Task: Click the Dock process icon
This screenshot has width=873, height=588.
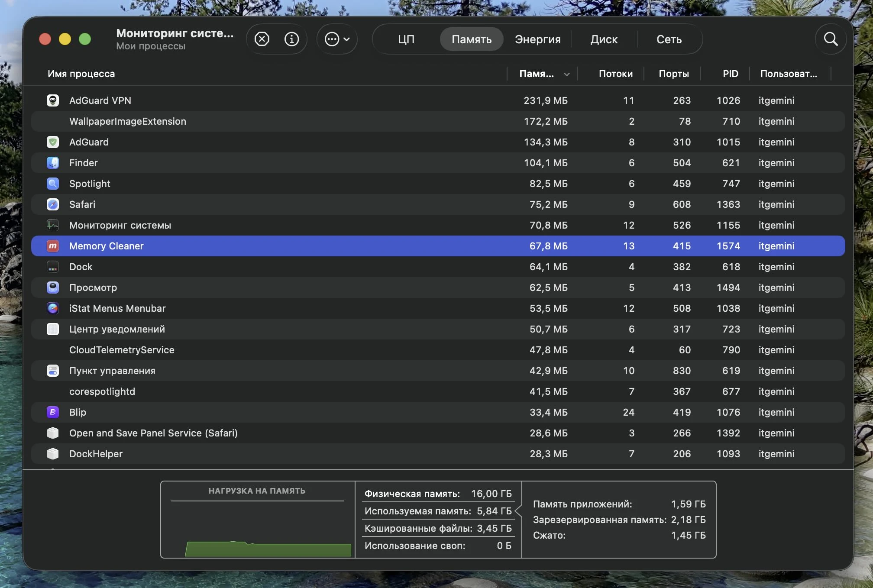Action: [x=53, y=267]
